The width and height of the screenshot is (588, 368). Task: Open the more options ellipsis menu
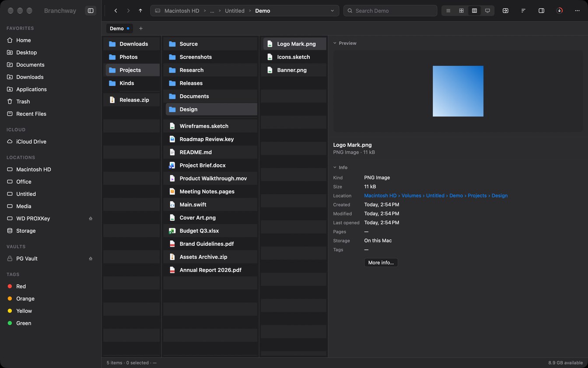[x=577, y=11]
